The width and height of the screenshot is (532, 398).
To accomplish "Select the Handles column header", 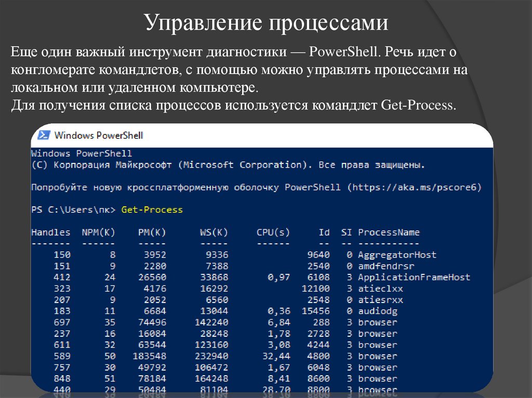I will (x=51, y=232).
